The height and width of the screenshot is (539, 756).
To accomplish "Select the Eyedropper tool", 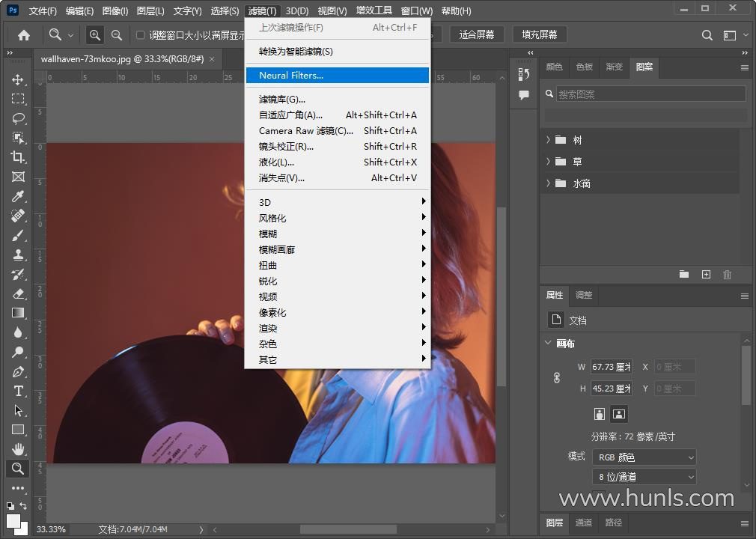I will coord(18,196).
